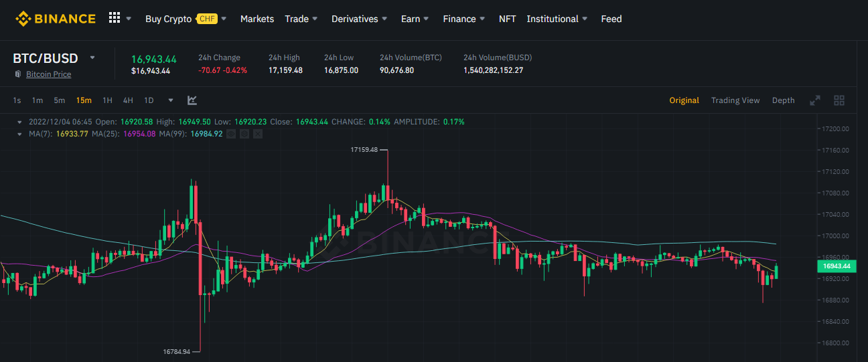This screenshot has height=362, width=868.
Task: Switch to Trading View chart tab
Action: coord(735,100)
